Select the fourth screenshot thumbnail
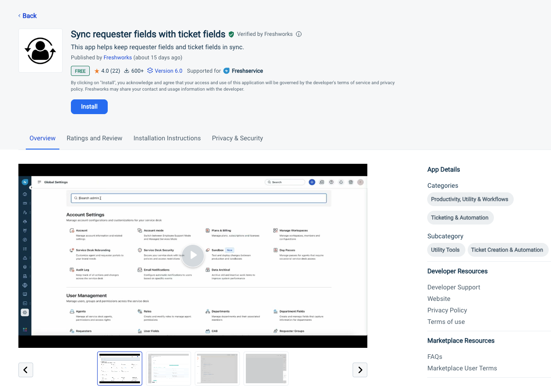551x392 pixels. 266,369
